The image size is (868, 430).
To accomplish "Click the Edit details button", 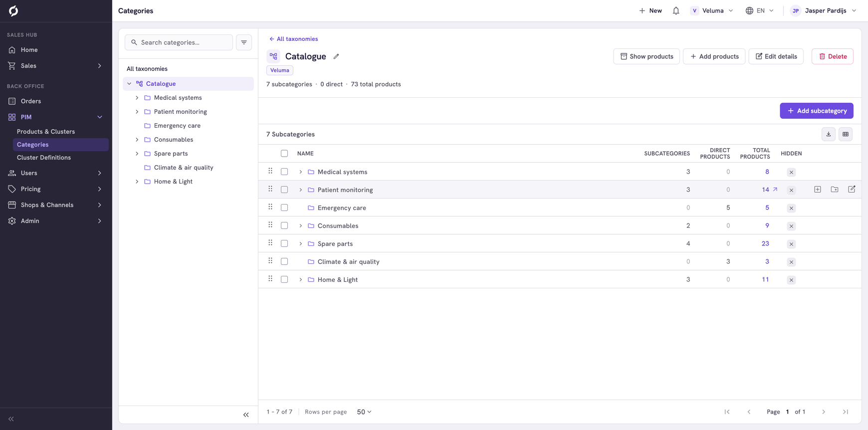I will point(776,56).
